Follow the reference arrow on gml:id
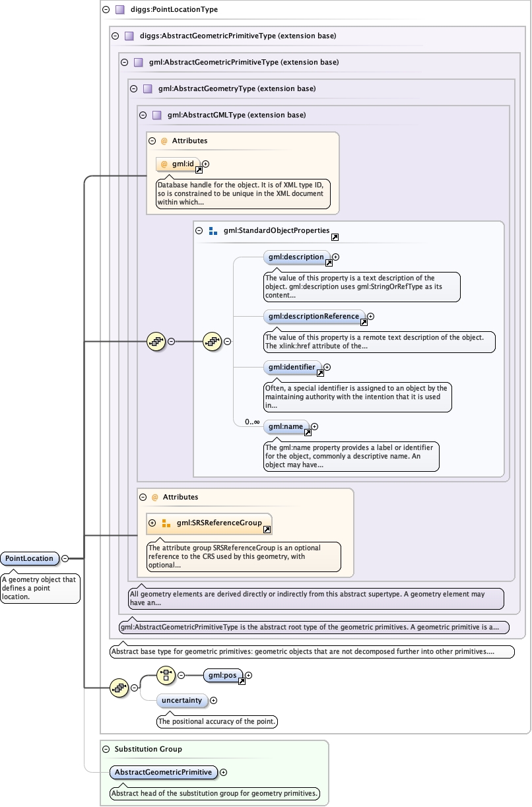 199,170
